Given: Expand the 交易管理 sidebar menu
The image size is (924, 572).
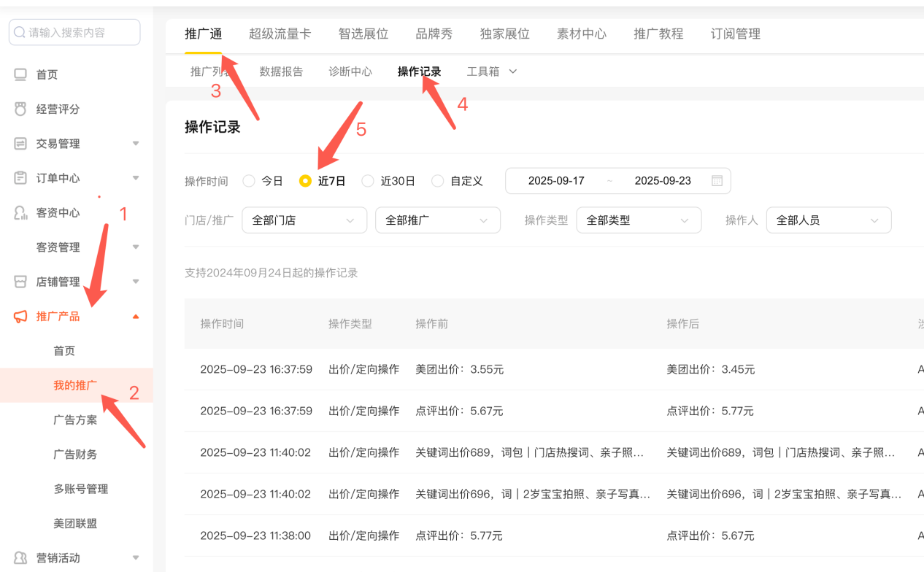Looking at the screenshot, I should (x=136, y=144).
